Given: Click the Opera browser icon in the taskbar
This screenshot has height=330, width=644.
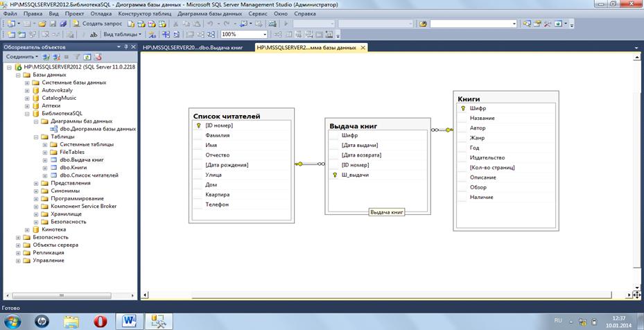Looking at the screenshot, I should pos(101,320).
